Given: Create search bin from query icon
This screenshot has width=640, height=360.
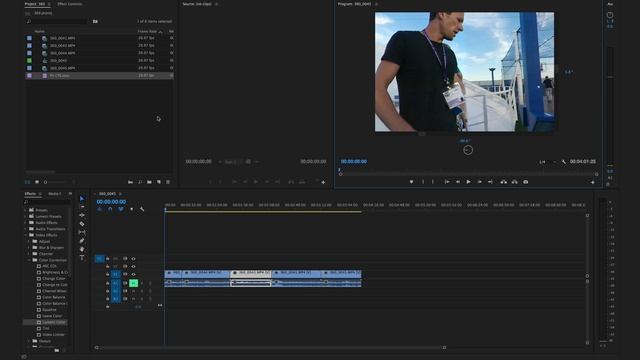Looking at the screenshot, I should coord(95,21).
